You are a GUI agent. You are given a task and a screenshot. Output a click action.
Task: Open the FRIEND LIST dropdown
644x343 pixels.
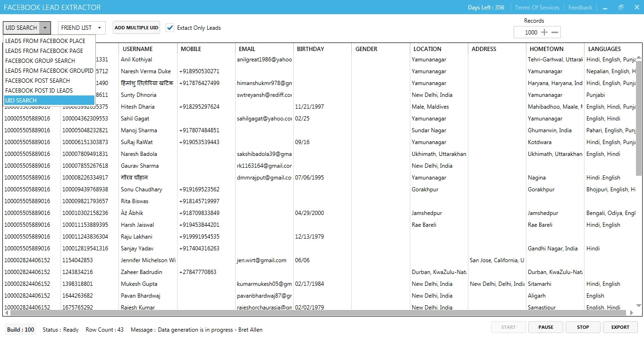81,28
